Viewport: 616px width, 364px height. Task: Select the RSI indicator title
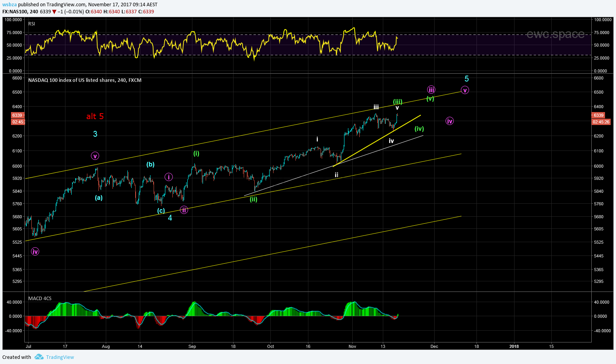click(32, 24)
